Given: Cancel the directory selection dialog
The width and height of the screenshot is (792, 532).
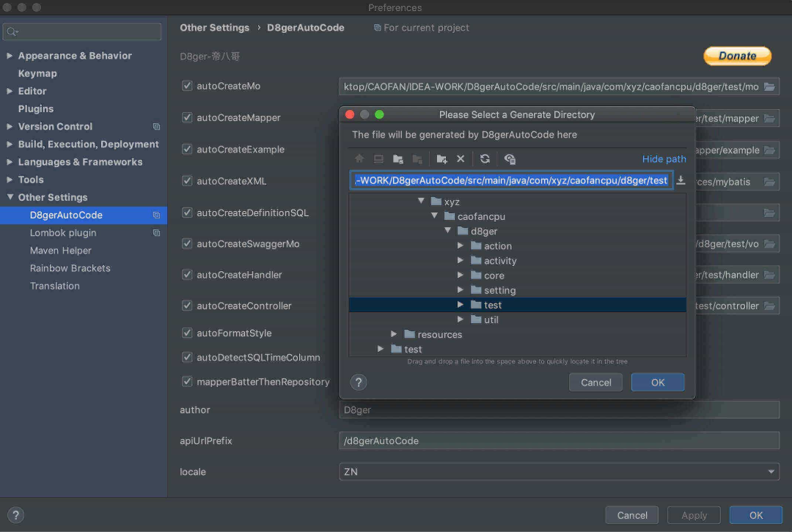Looking at the screenshot, I should click(595, 383).
